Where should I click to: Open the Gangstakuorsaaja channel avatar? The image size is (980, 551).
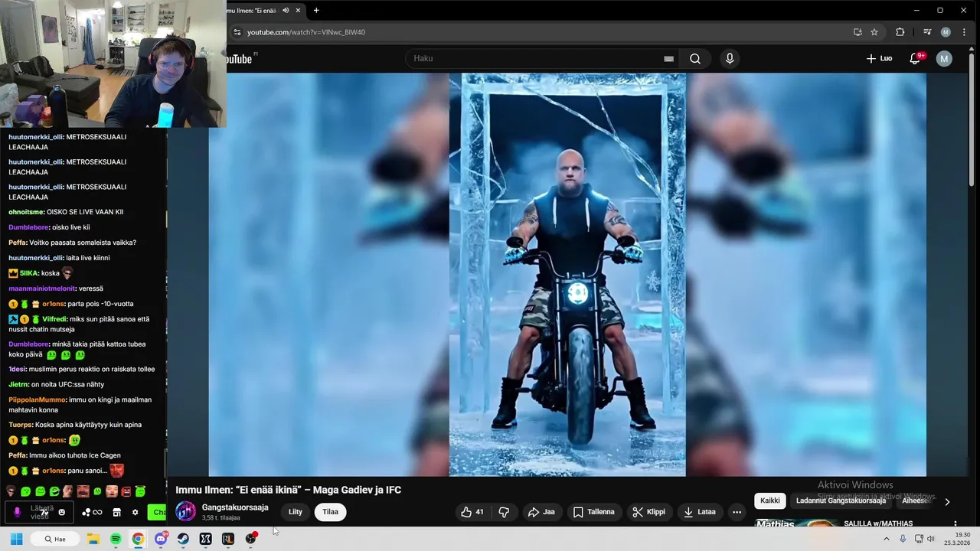pos(185,511)
